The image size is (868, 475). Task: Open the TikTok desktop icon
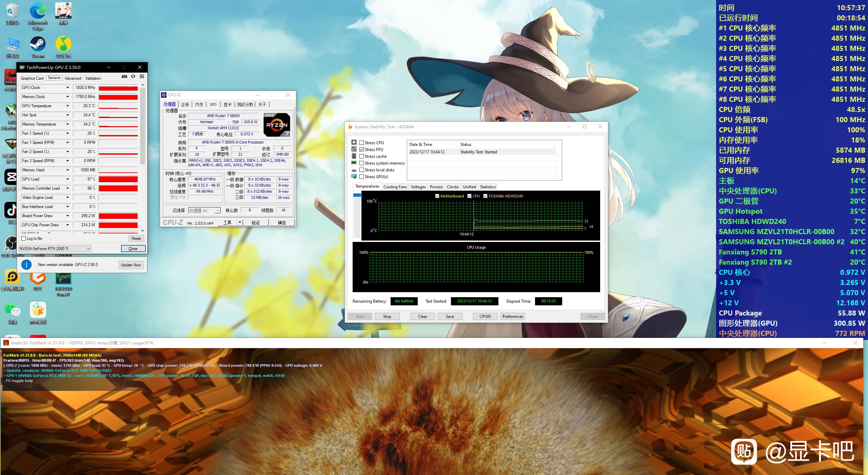coord(10,213)
